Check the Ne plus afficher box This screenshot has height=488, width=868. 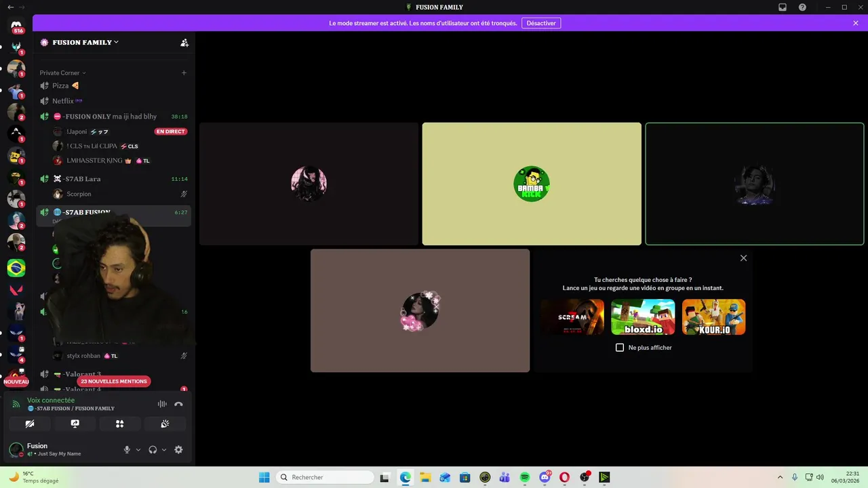coord(620,348)
